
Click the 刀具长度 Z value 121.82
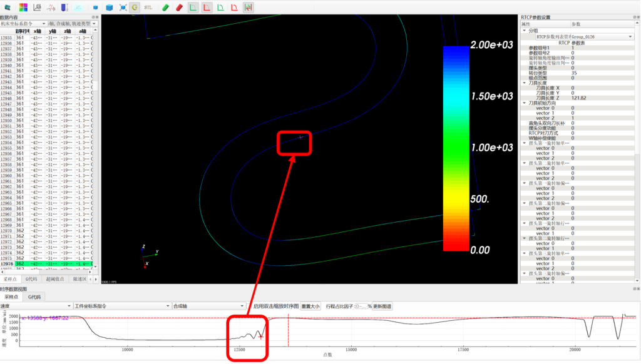click(579, 98)
